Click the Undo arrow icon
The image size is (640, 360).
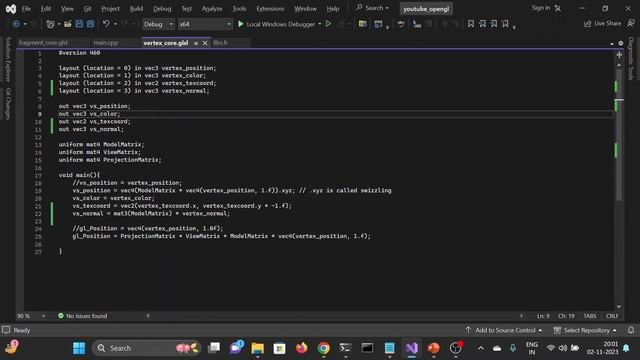point(106,24)
